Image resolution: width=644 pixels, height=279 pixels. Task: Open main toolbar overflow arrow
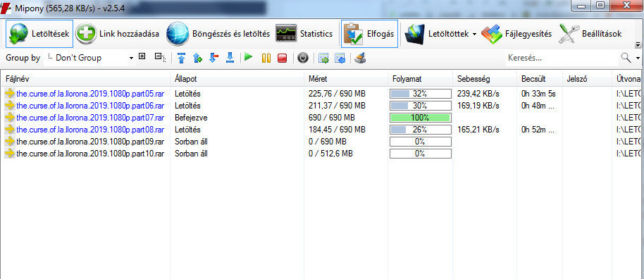pos(638,44)
